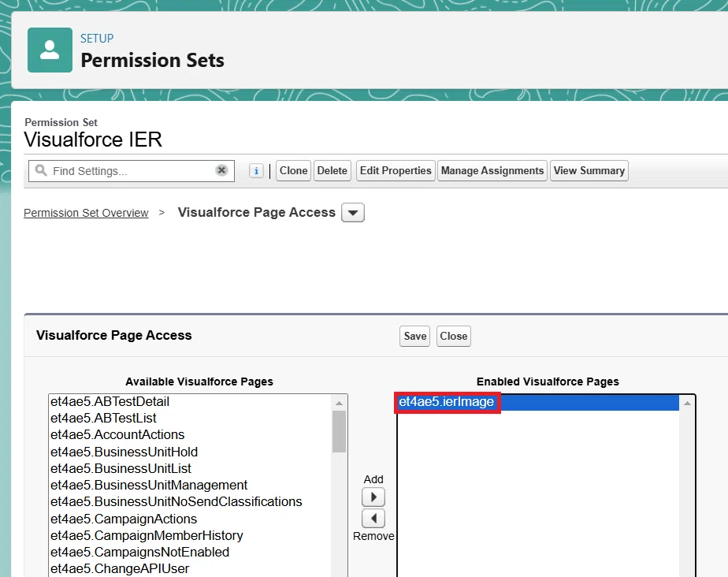Open Edit Properties
Viewport: 728px width, 577px height.
(x=396, y=170)
